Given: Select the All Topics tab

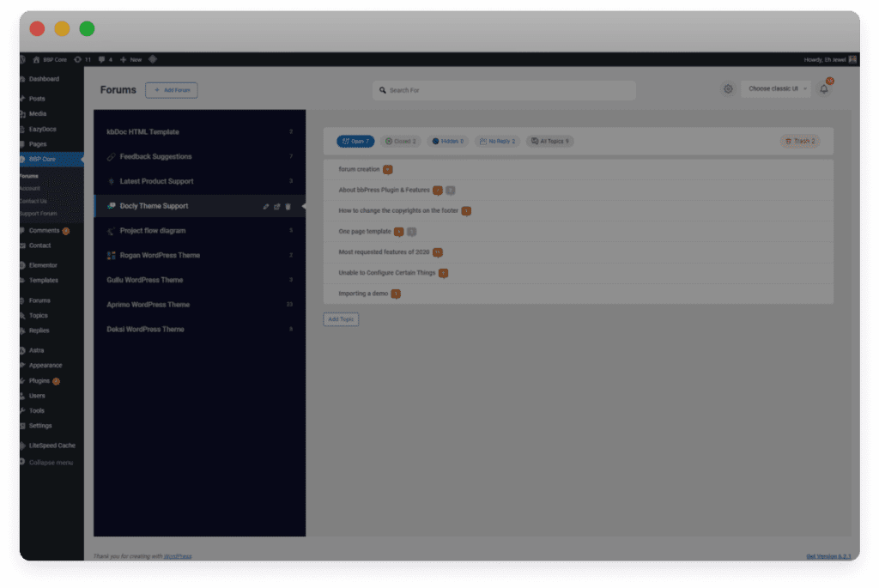Looking at the screenshot, I should tap(549, 141).
